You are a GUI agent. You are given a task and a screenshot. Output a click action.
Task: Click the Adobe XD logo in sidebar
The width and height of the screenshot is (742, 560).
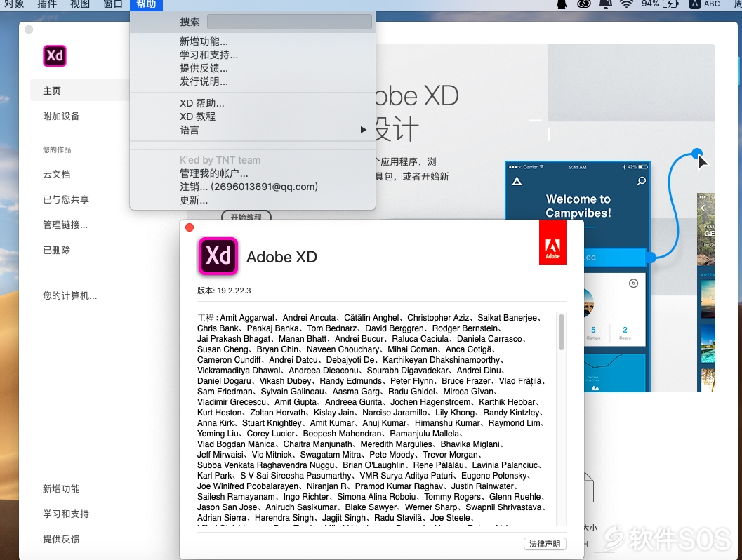point(55,56)
